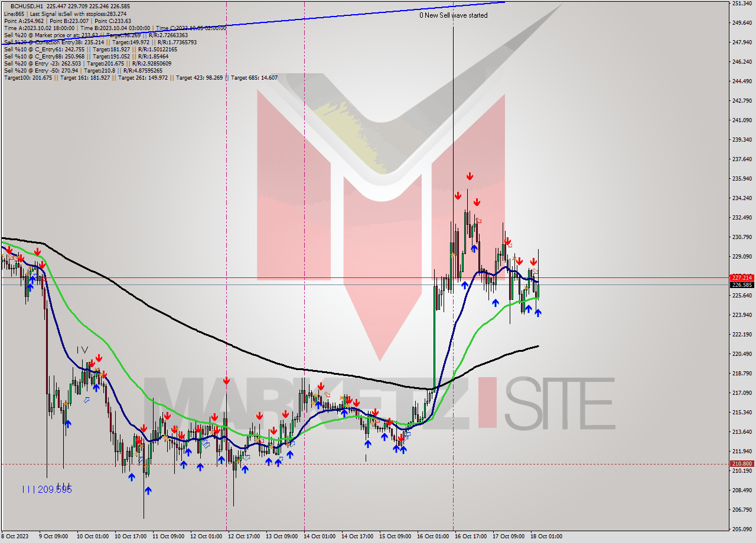Click the '13 Oct 09:00' time axis label
Screen dimensions: 756x543
click(x=281, y=537)
